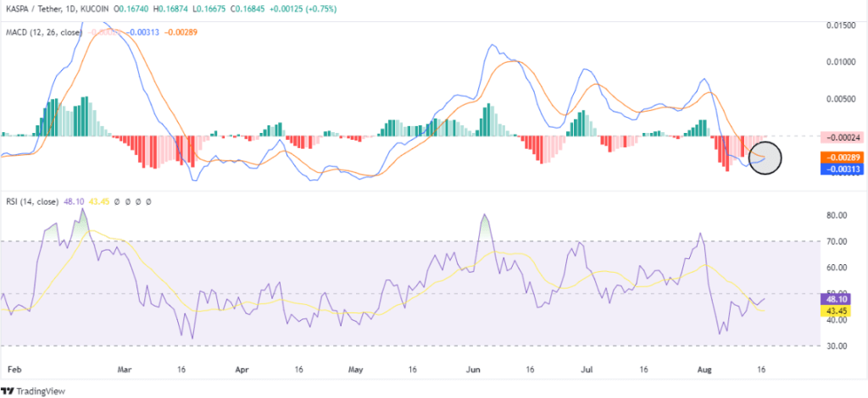Screen dimensions: 868x398
Task: Click the Jun label on time axis
Action: 475,368
